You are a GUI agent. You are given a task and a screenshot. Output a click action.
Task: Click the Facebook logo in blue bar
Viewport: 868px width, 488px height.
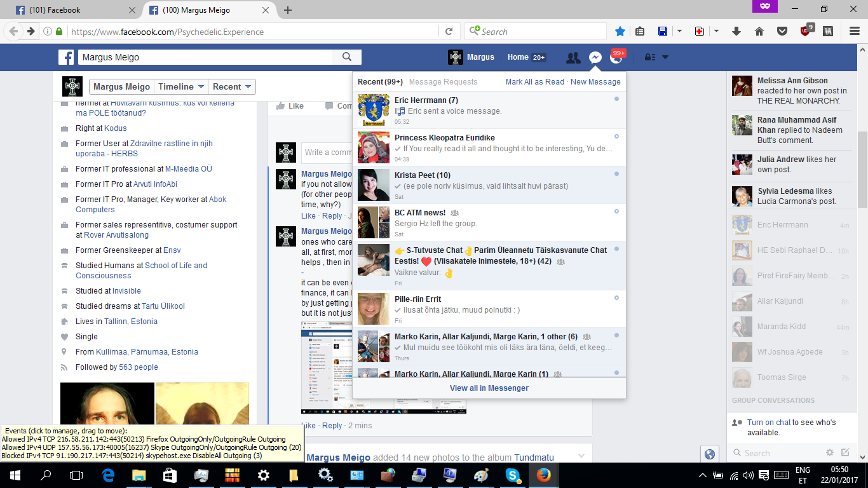pos(66,57)
